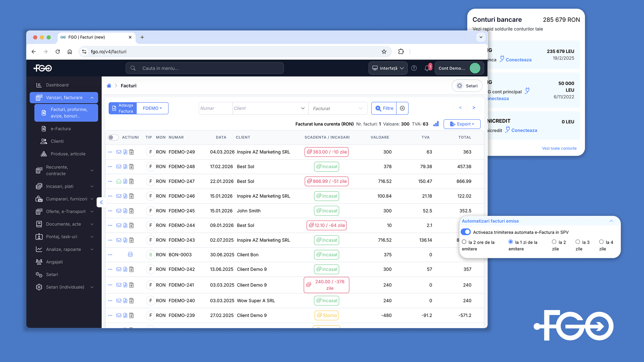
Task: Reload the browser page
Action: [x=58, y=52]
